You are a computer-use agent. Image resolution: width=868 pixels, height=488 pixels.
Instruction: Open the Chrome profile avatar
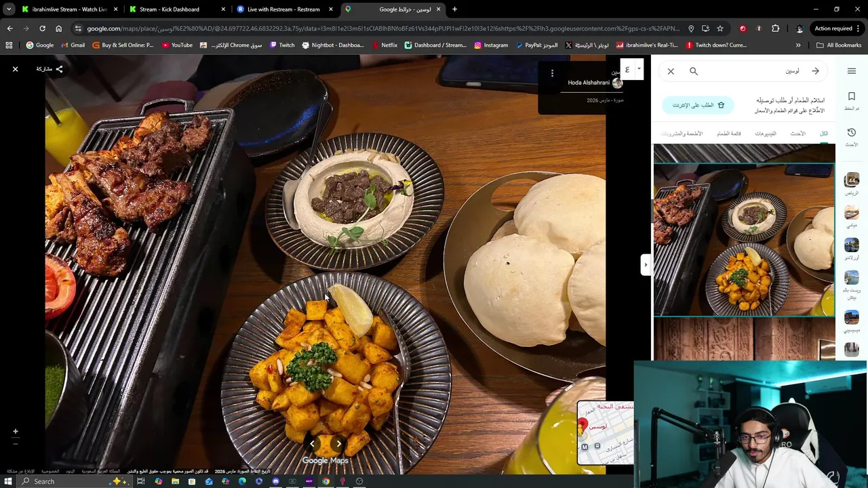800,28
